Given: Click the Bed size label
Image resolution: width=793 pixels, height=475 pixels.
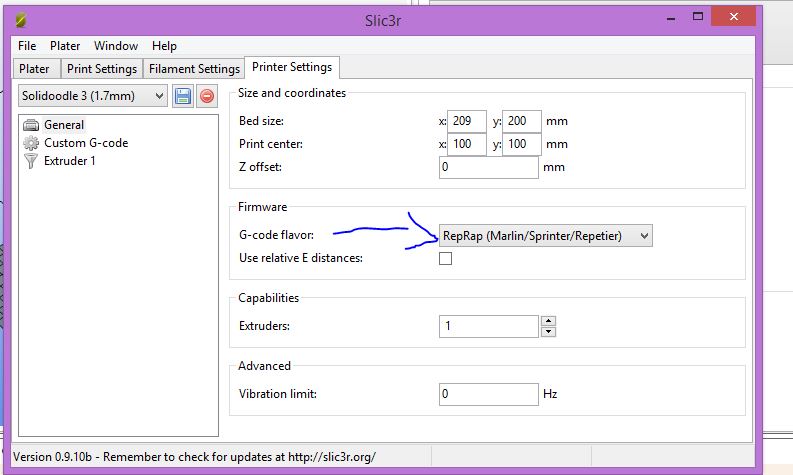Looking at the screenshot, I should (x=261, y=121).
